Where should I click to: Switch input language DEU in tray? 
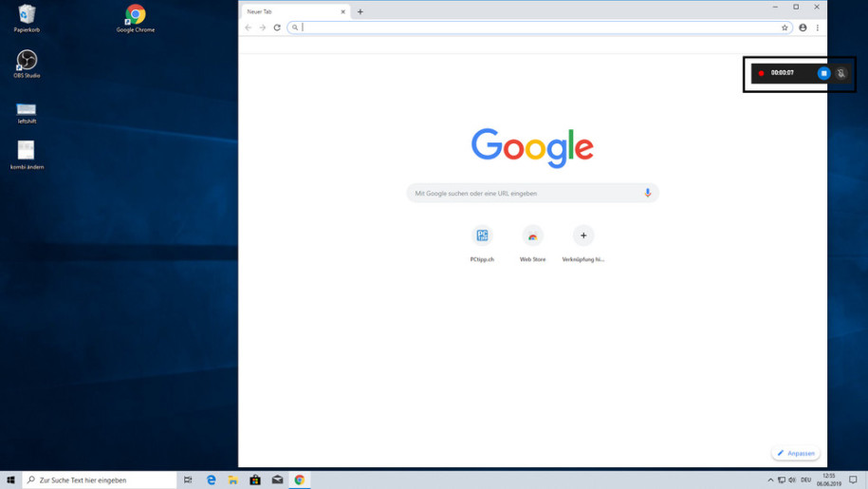(x=806, y=480)
